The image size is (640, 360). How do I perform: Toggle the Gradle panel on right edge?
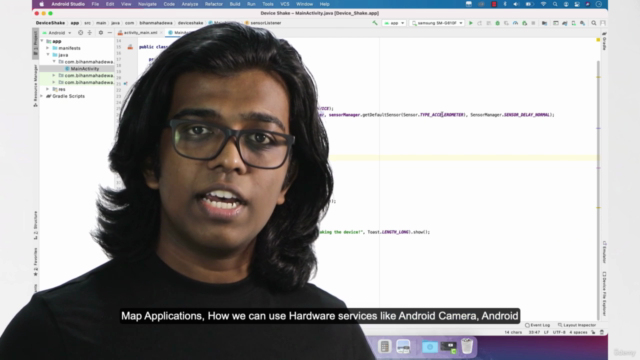[604, 41]
